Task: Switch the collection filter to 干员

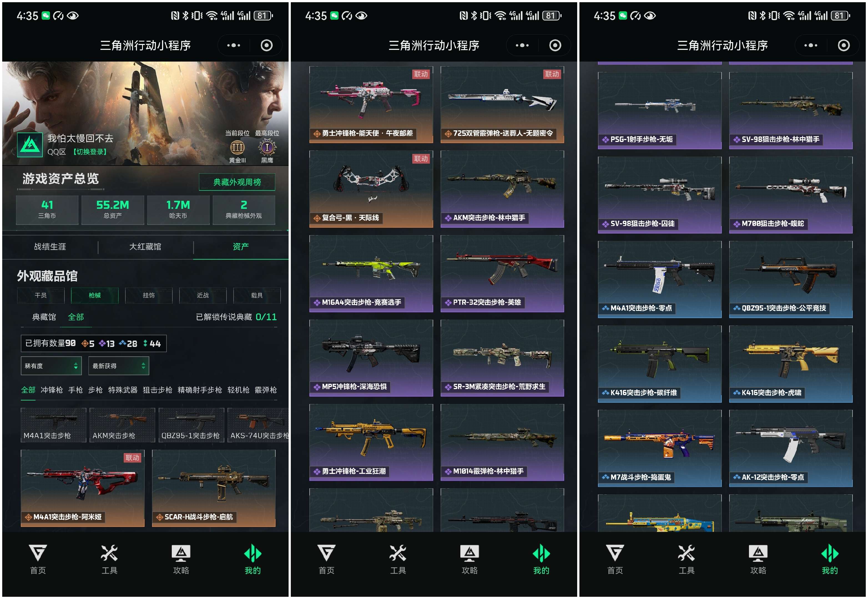Action: click(41, 295)
